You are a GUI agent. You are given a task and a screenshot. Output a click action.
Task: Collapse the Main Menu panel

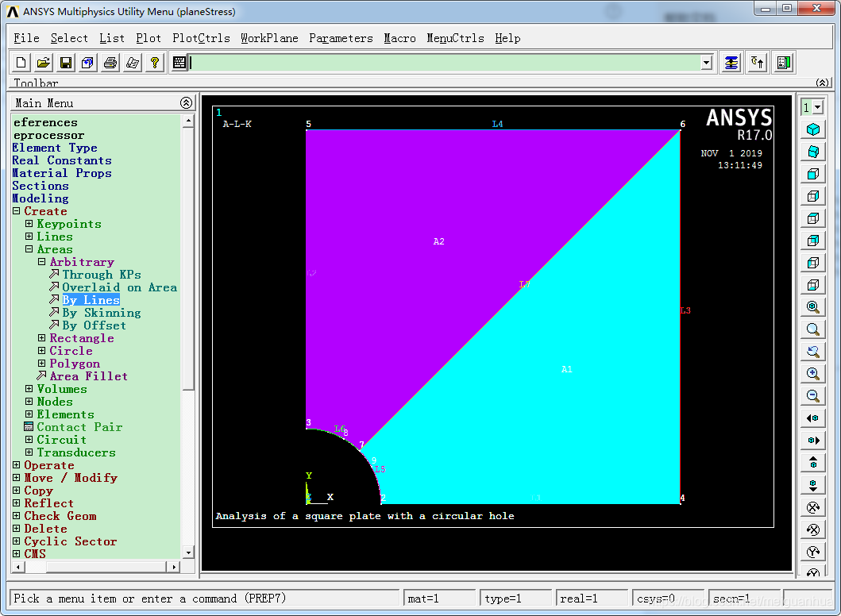(x=186, y=103)
